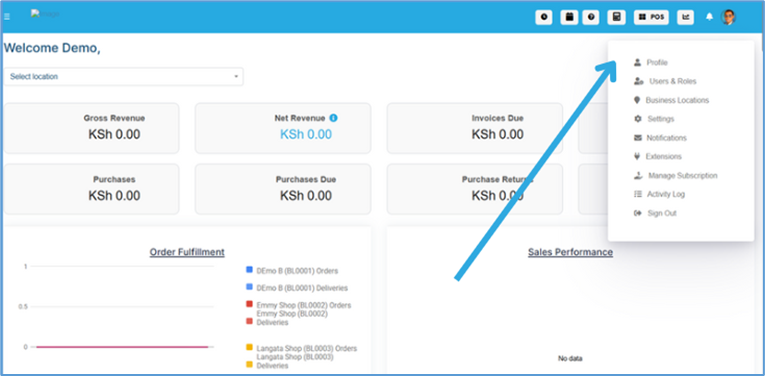This screenshot has width=765, height=376.
Task: Click Net Revenue info icon
Action: (333, 118)
